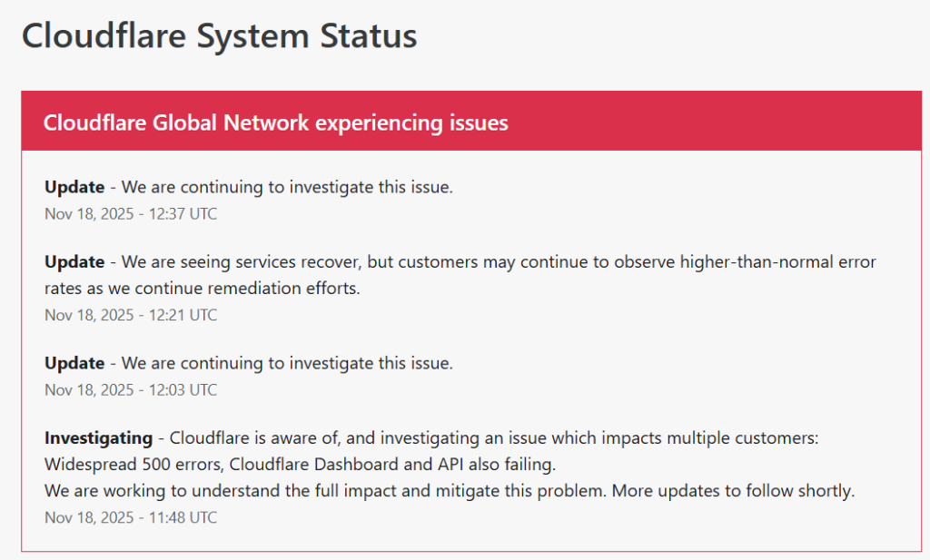Click the Update label above the 12:03 timestamp
Screen dimensions: 930x560
74,363
